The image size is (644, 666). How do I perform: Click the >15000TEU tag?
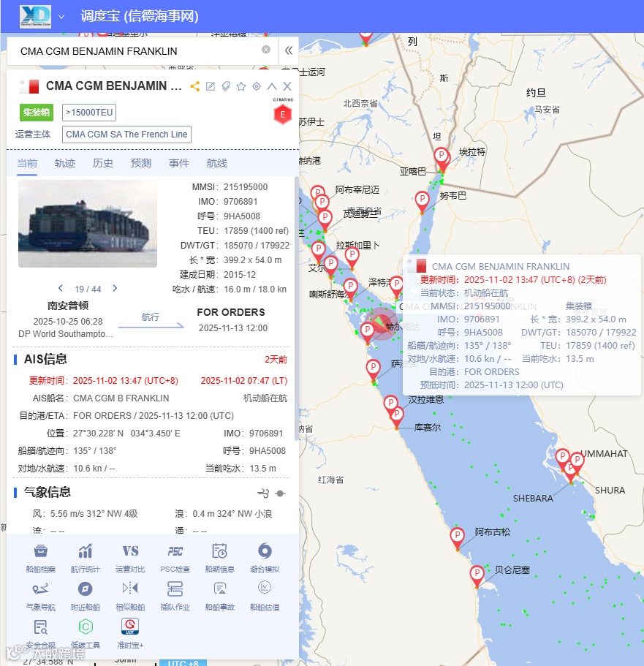89,113
